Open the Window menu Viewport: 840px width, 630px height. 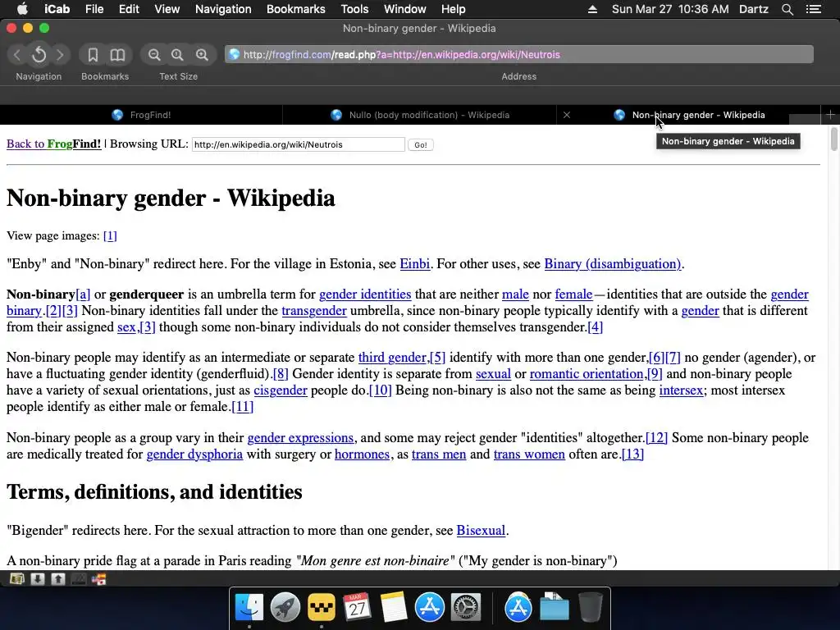coord(405,9)
